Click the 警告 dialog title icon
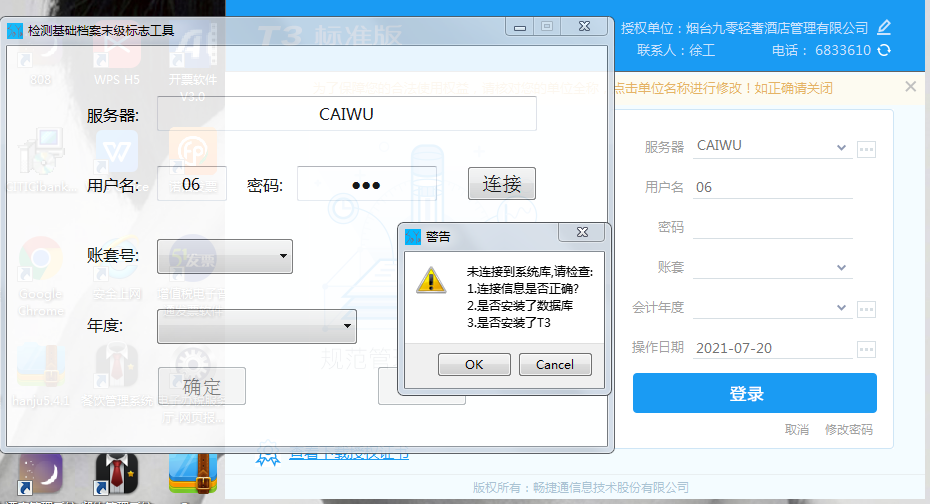The height and width of the screenshot is (504, 930). 413,237
